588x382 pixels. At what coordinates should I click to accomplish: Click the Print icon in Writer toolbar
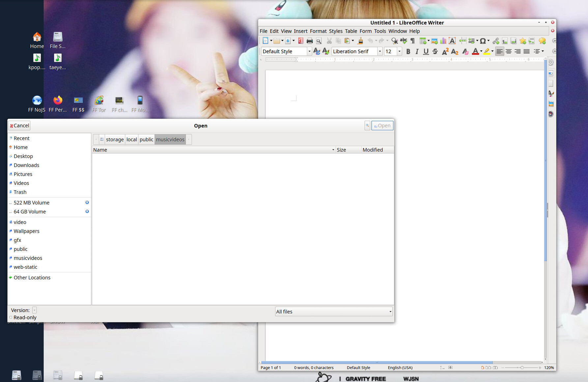[x=309, y=41]
